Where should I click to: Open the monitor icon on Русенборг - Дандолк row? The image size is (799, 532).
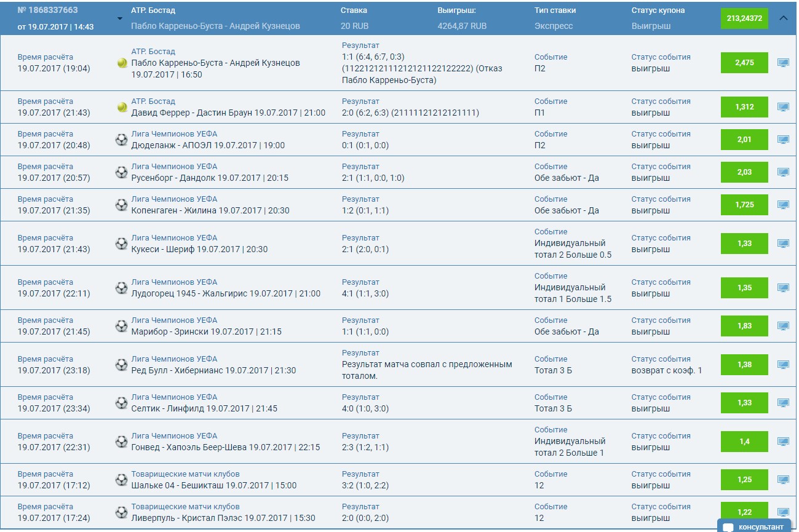(782, 172)
